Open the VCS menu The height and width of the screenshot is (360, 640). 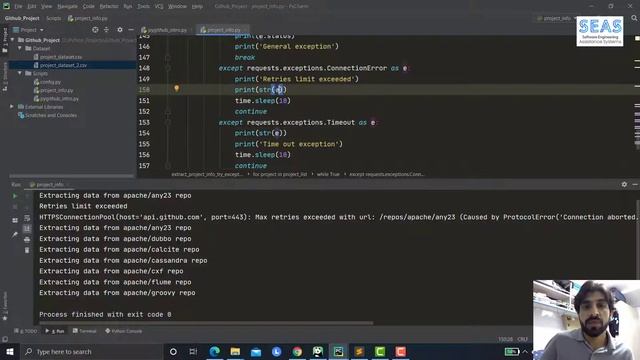159,7
